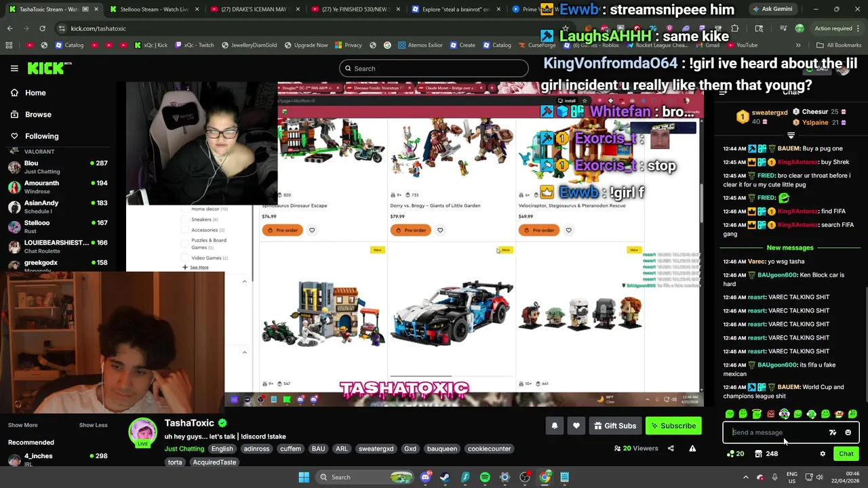Expand the chat leaderboard chevron
The image size is (868, 488).
coord(791,136)
